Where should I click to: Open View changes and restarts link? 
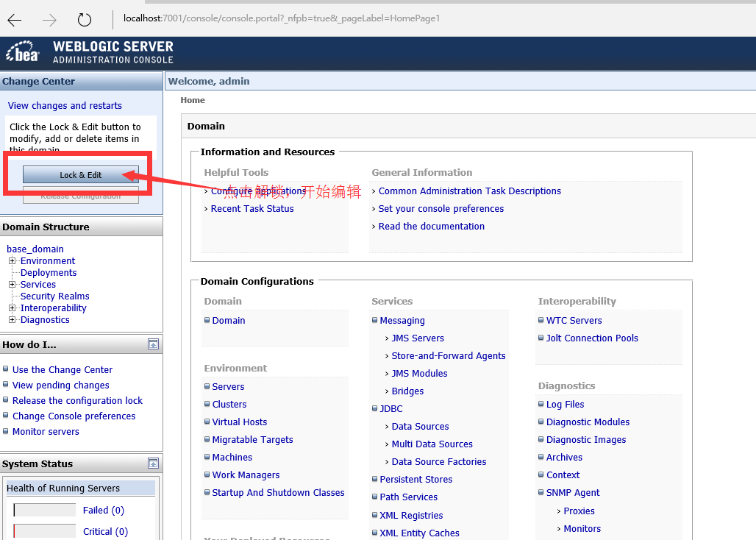(x=65, y=106)
